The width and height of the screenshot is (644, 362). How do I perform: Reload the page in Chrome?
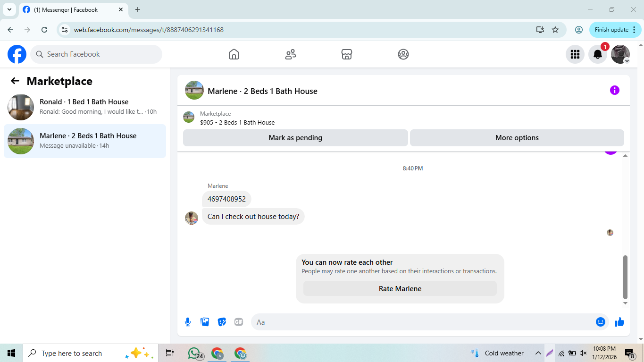click(44, 30)
